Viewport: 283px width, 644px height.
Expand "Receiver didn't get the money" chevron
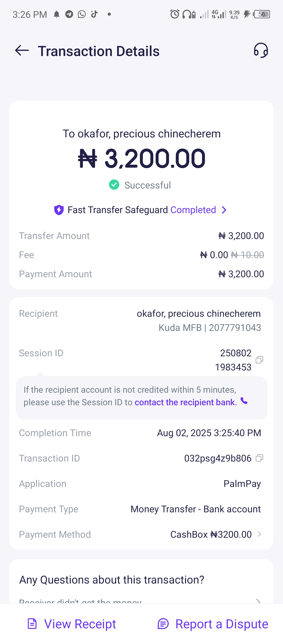point(258,601)
